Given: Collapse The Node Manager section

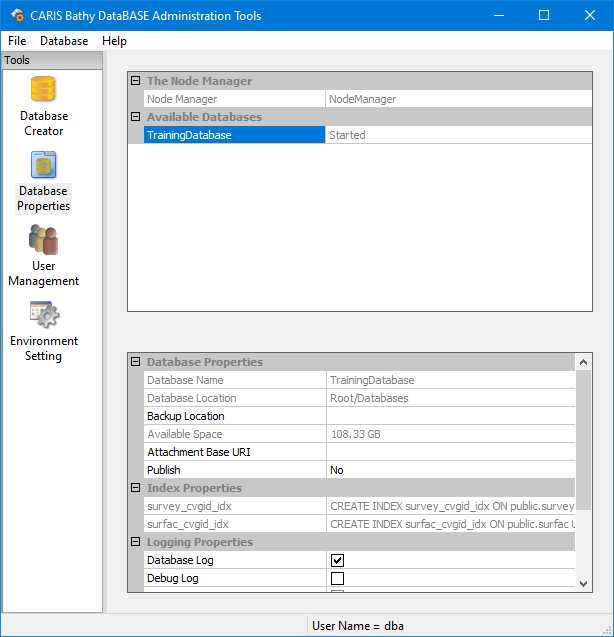Looking at the screenshot, I should tap(136, 81).
